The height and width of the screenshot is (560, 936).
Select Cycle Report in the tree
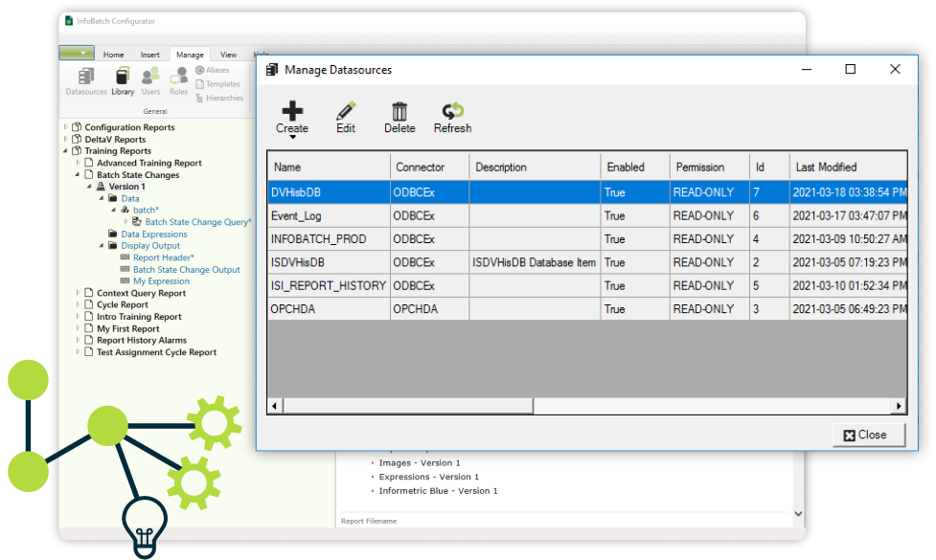(x=123, y=304)
